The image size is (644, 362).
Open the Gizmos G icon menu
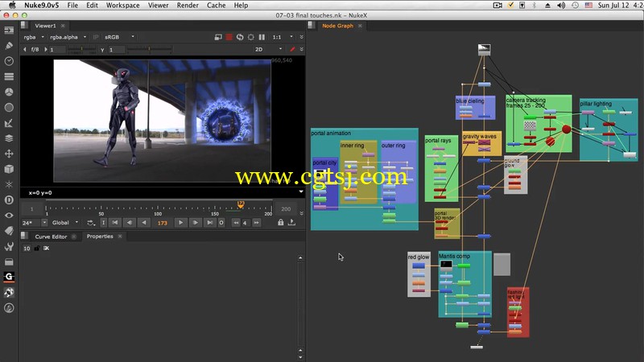click(9, 277)
